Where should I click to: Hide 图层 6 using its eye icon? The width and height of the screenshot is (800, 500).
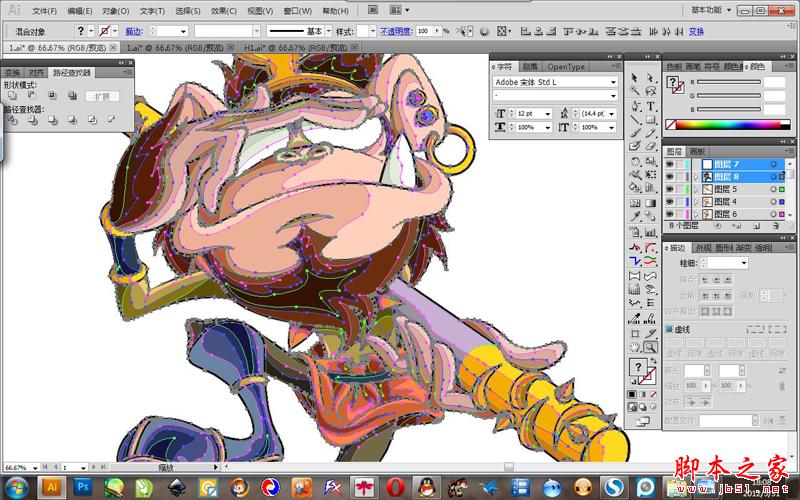tap(669, 214)
